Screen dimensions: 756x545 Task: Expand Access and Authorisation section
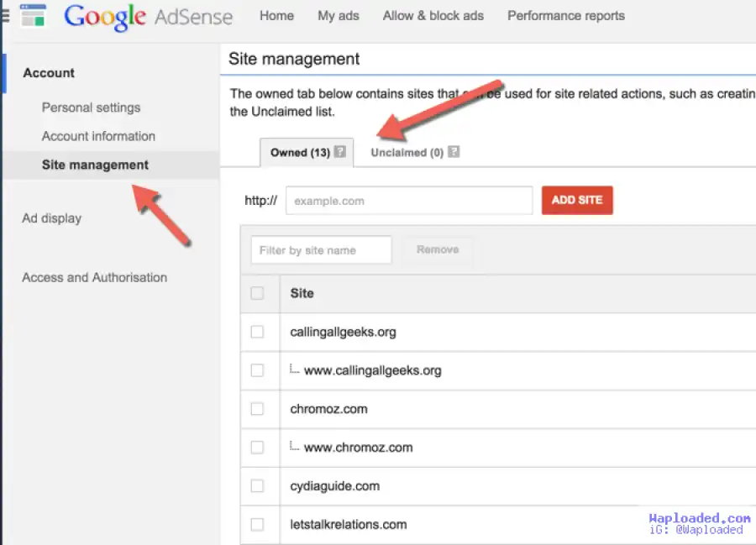pos(94,278)
